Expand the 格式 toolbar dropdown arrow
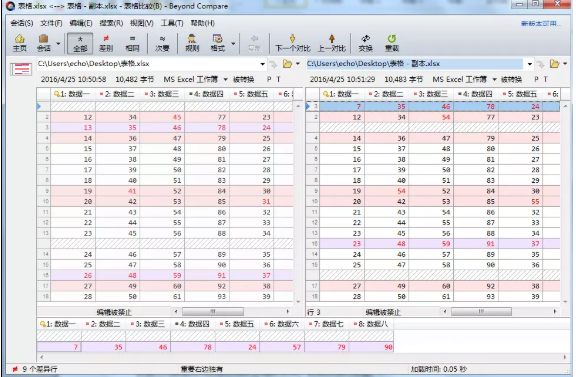 coord(233,43)
